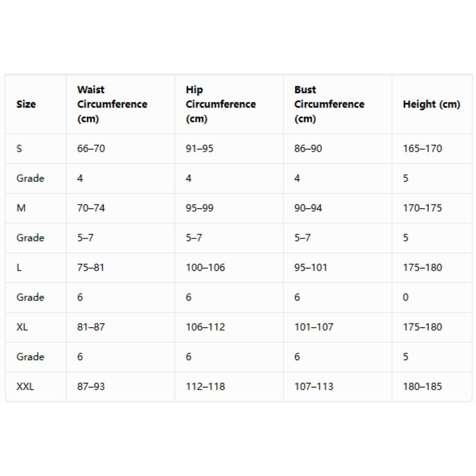
Task: Click the Height (cm) header cell
Action: [x=431, y=104]
